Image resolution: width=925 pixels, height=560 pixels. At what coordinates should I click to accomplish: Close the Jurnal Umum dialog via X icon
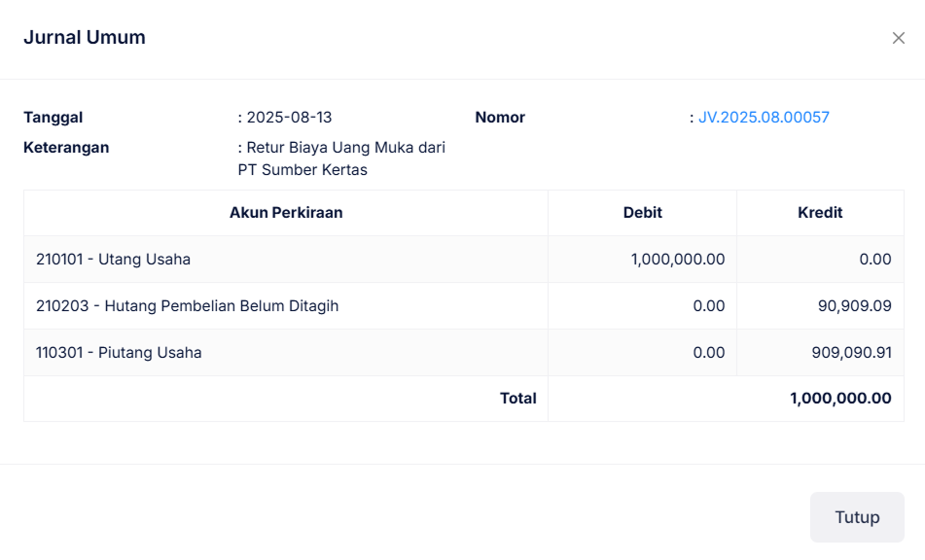[x=898, y=38]
